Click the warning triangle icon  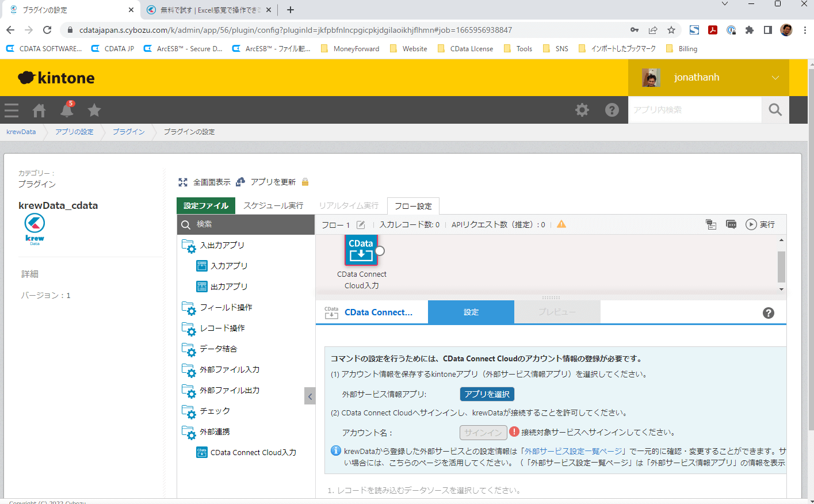pos(561,224)
